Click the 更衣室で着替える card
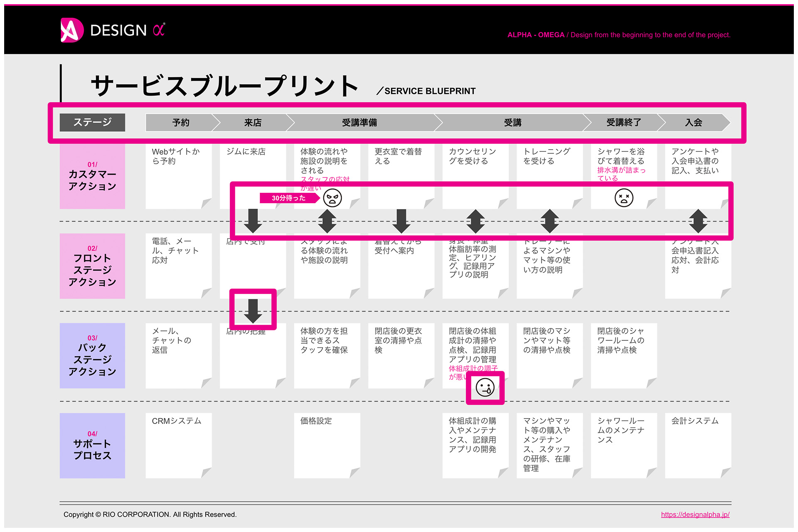This screenshot has height=532, width=798. click(x=401, y=176)
